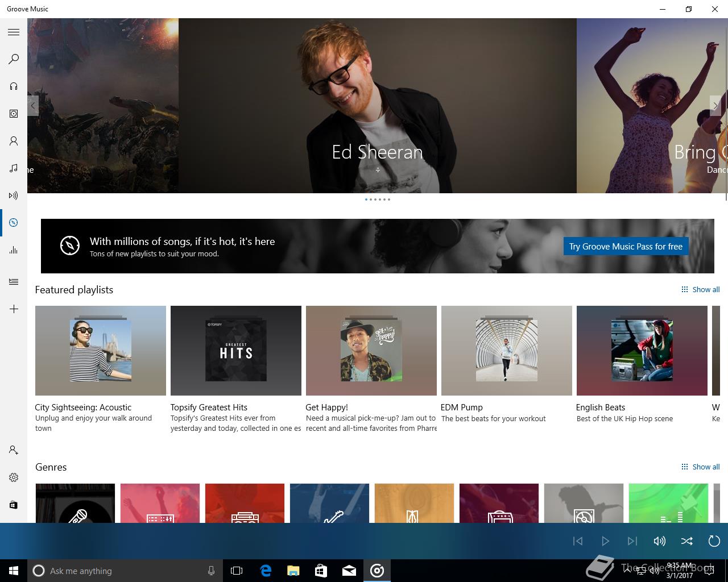Launch Microsoft Edge from taskbar
The height and width of the screenshot is (582, 728).
266,571
